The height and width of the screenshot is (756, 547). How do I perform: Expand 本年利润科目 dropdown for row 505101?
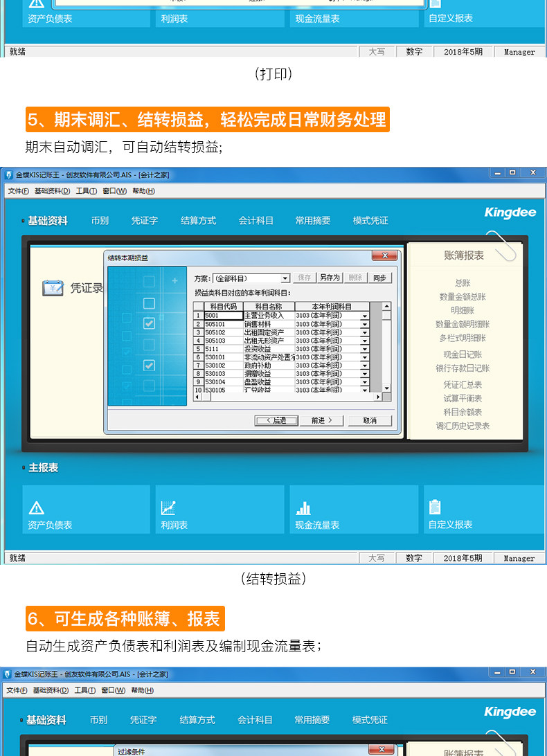(x=365, y=324)
